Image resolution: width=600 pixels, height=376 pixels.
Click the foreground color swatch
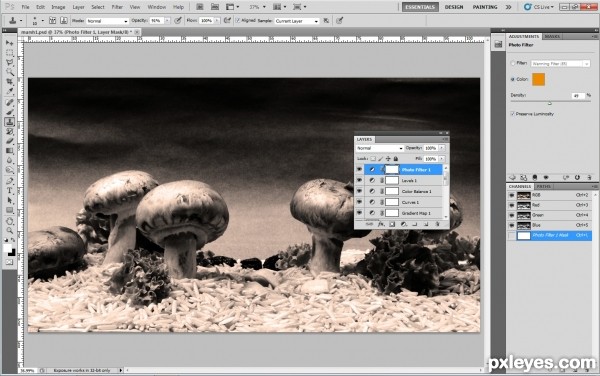pos(7,249)
